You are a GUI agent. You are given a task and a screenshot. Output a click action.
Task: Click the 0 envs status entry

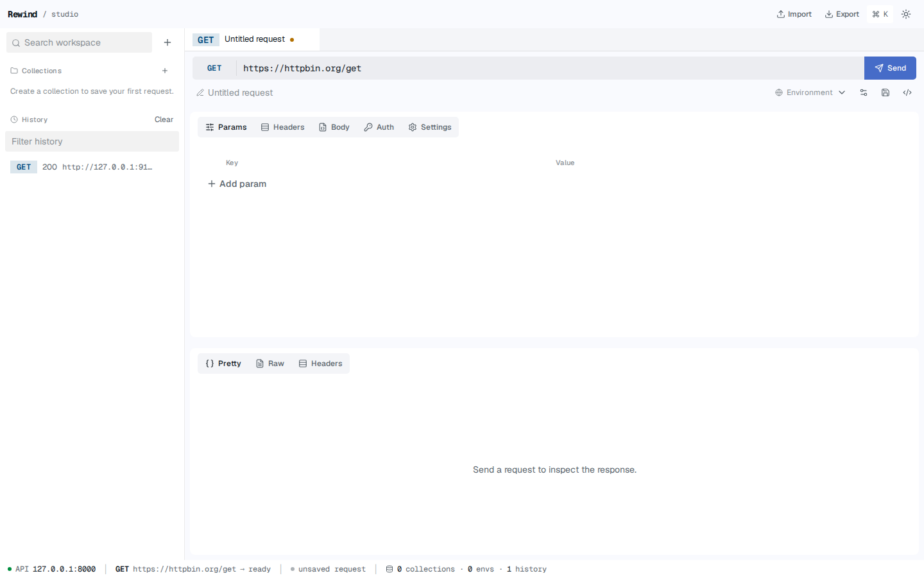pos(481,569)
